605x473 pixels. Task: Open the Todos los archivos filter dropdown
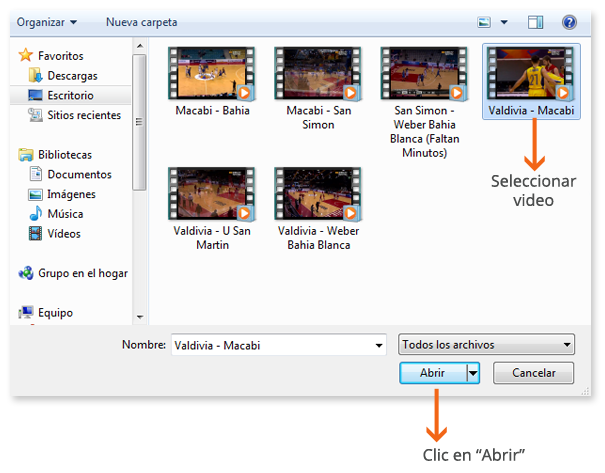click(x=486, y=345)
